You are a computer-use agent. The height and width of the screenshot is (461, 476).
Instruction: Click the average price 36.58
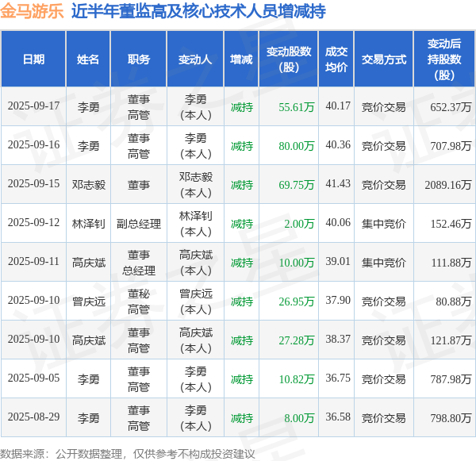[338, 417]
